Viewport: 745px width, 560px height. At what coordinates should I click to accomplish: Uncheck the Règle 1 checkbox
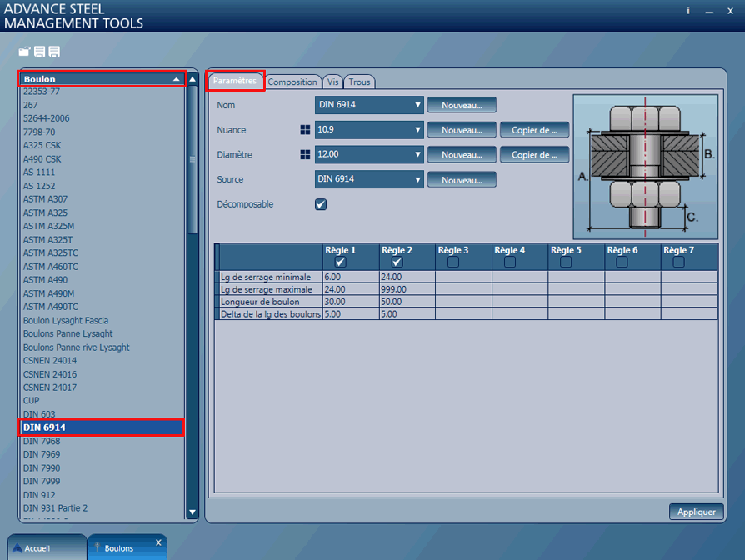click(x=340, y=262)
